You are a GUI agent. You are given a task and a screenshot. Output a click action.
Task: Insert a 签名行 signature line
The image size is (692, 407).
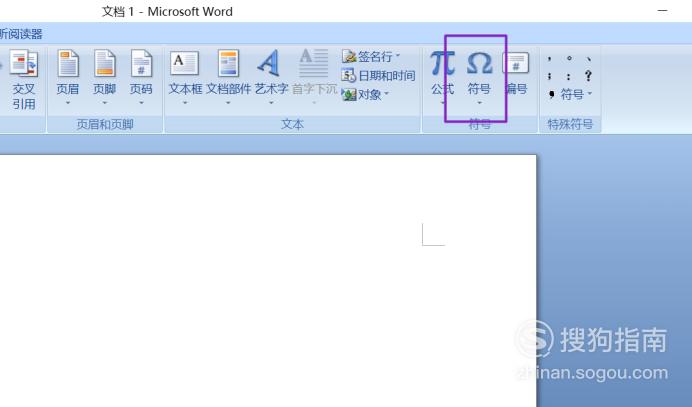(x=367, y=57)
